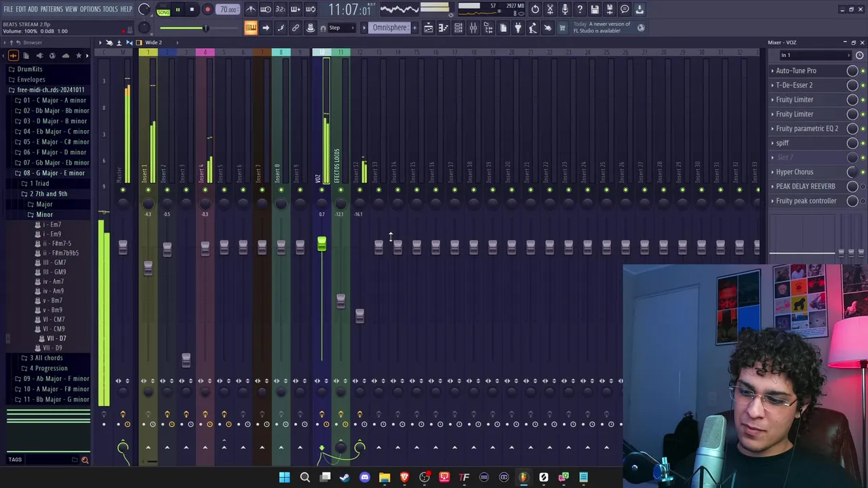Click the render/export icon

pyautogui.click(x=610, y=9)
